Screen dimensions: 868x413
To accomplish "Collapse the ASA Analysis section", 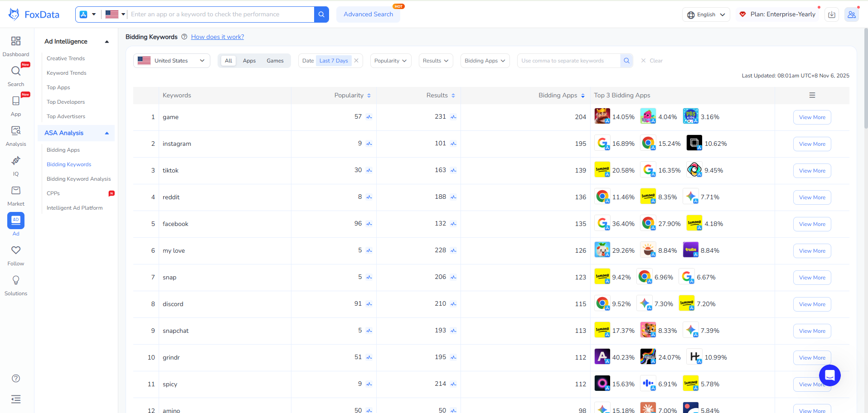I will point(107,133).
